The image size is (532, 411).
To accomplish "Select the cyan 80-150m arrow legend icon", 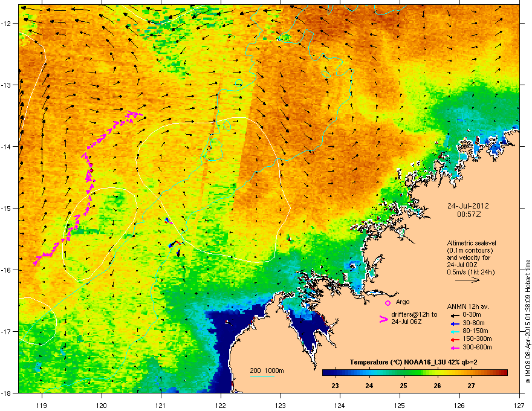I will [x=455, y=332].
